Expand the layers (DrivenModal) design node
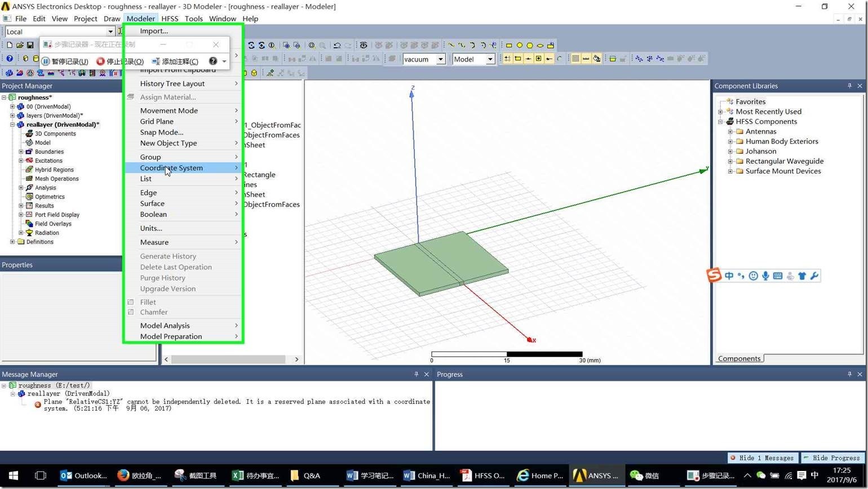This screenshot has height=489, width=868. pos(12,115)
